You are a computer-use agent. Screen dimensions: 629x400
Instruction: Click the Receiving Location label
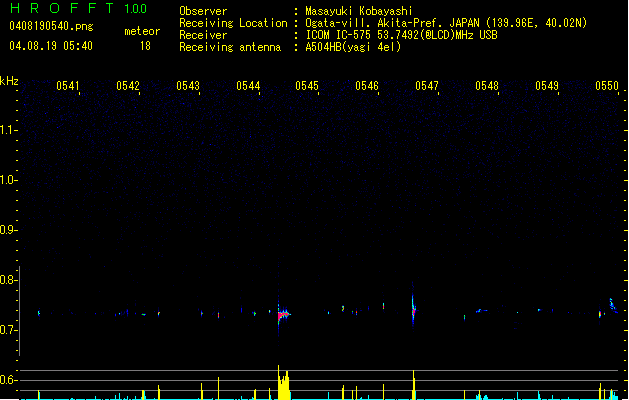(233, 23)
